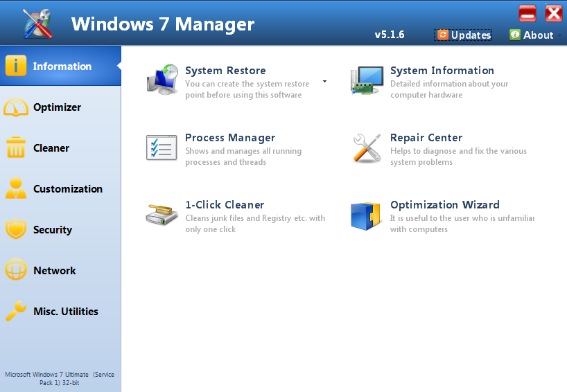The height and width of the screenshot is (392, 567).
Task: Open the System Information hardware icon
Action: tap(367, 80)
